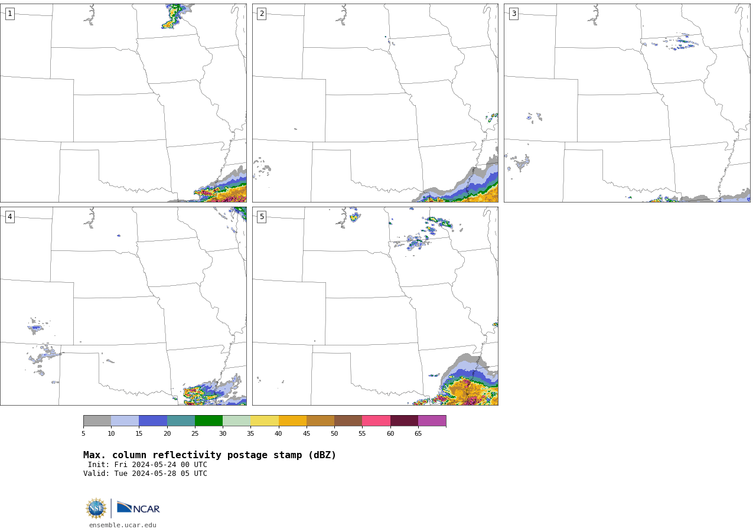Click 'Valid: Tue 2024-05-28 05 UTC' text

[x=145, y=474]
